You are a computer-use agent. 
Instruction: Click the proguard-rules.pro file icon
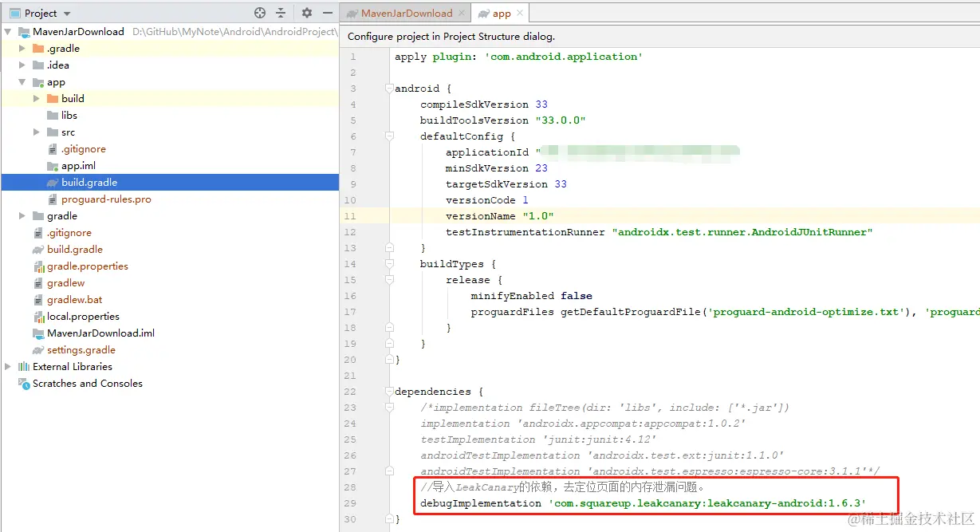53,199
